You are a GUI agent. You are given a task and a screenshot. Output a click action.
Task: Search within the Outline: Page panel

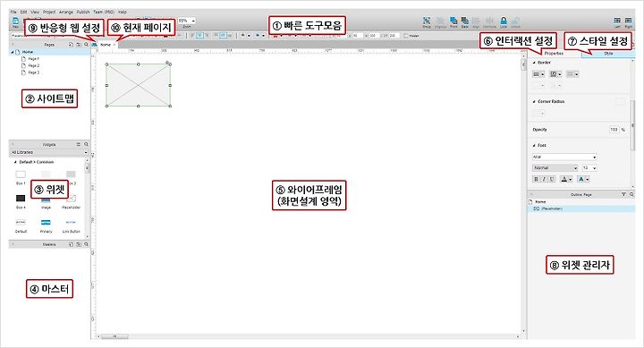click(x=631, y=194)
